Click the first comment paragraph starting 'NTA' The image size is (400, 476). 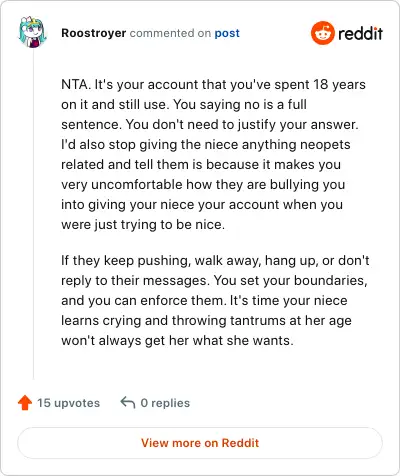tap(213, 154)
